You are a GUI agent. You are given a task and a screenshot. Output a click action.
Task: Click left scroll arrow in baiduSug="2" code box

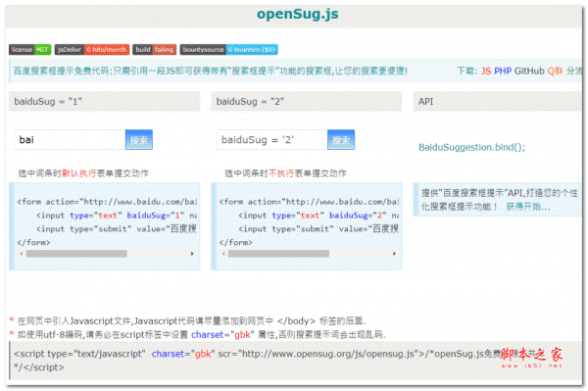[x=223, y=254]
